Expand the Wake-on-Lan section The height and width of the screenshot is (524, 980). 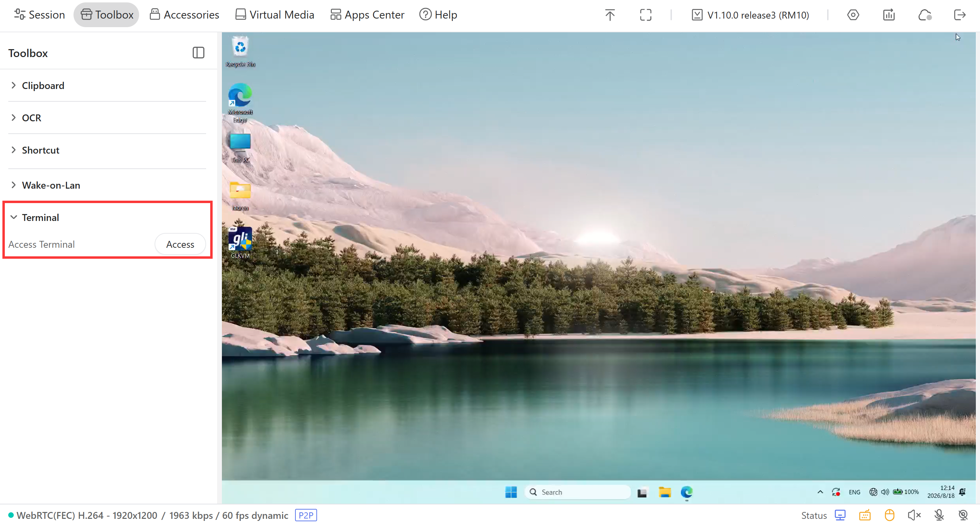(107, 185)
